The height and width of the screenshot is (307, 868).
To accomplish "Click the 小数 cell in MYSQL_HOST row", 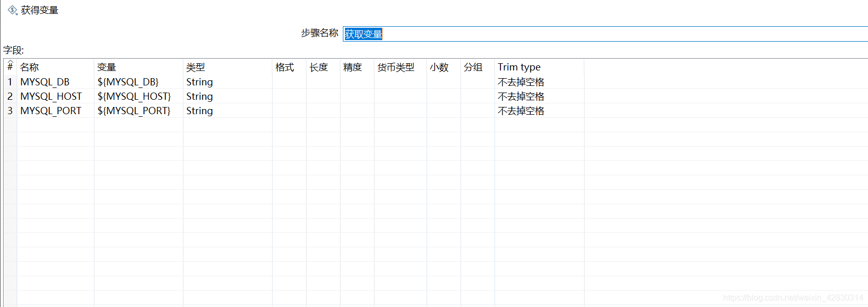I will coord(444,96).
